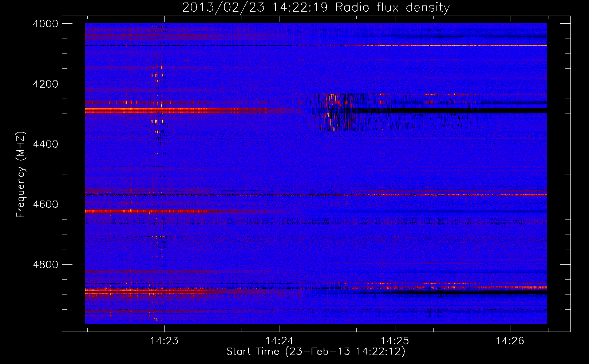Select the 4800 frequency axis label

[x=46, y=265]
